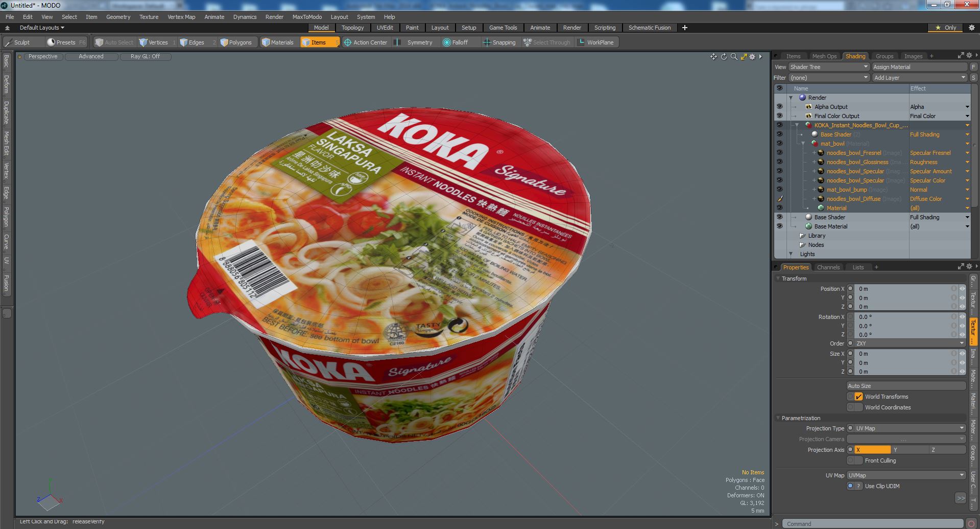Click the Only button with star
Image resolution: width=980 pixels, height=529 pixels.
[946, 28]
